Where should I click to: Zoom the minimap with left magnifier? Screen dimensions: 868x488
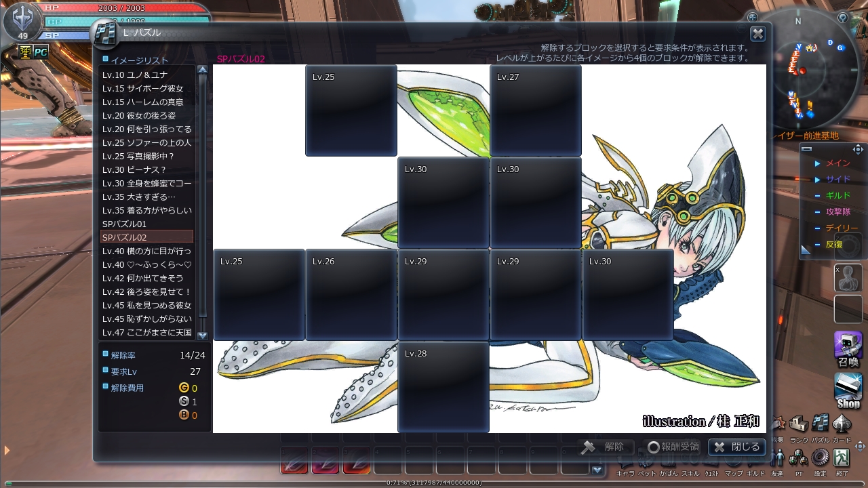coord(753,17)
